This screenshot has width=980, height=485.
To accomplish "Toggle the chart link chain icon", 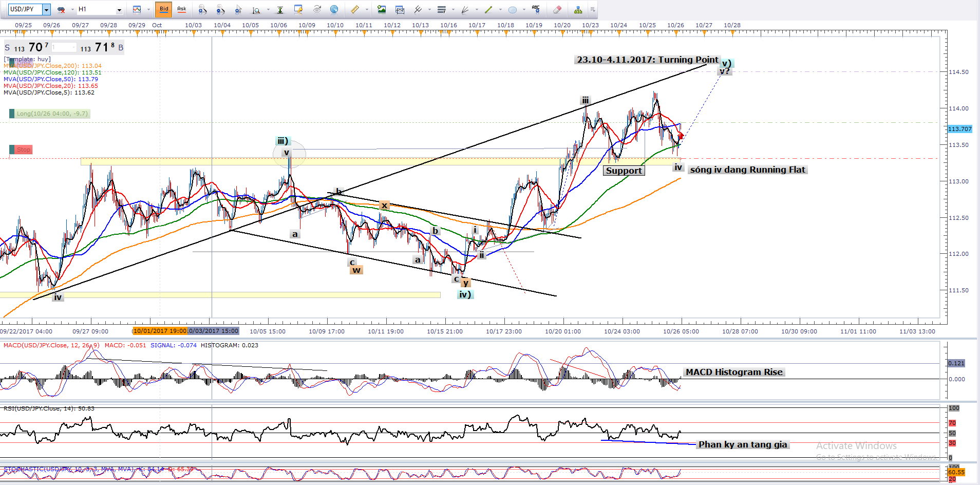I will [x=61, y=9].
